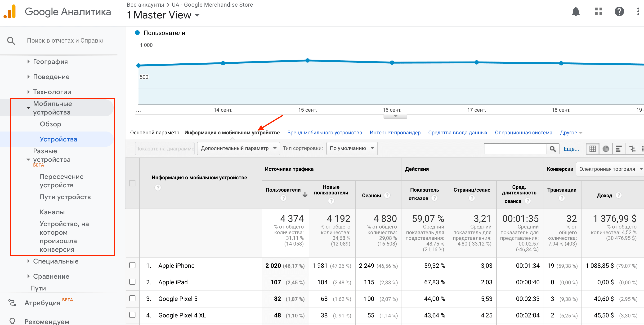Show help for Revenue column
The image size is (644, 325).
[618, 195]
